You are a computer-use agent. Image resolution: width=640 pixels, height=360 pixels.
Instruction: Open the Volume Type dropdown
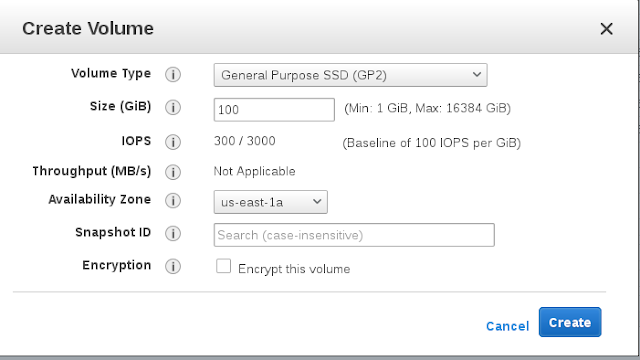pyautogui.click(x=350, y=75)
